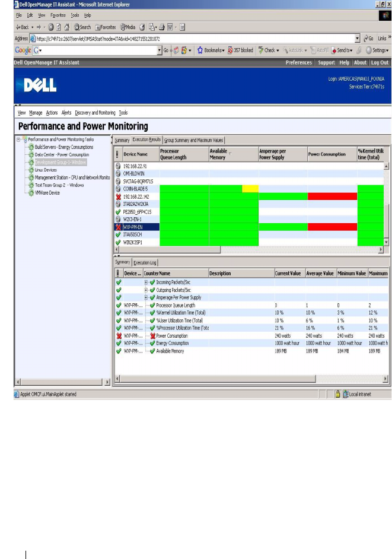Open the Search toolbar button

pos(82,27)
